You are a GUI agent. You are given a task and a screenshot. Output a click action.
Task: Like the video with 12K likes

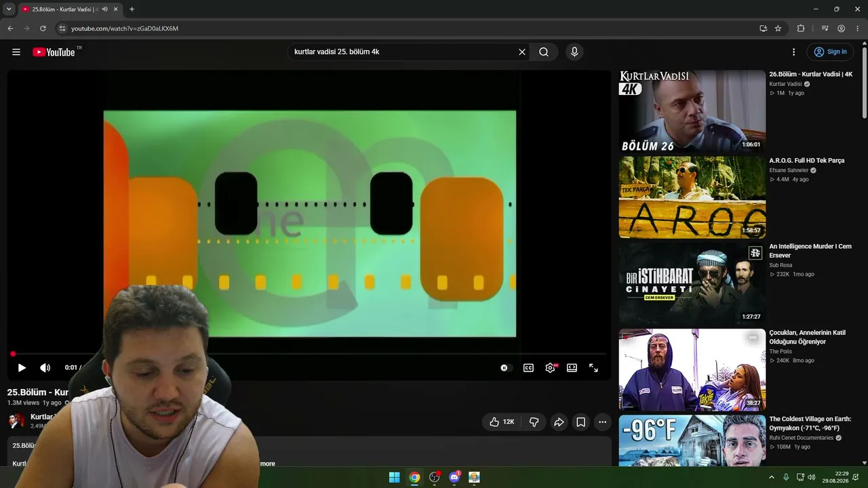502,422
